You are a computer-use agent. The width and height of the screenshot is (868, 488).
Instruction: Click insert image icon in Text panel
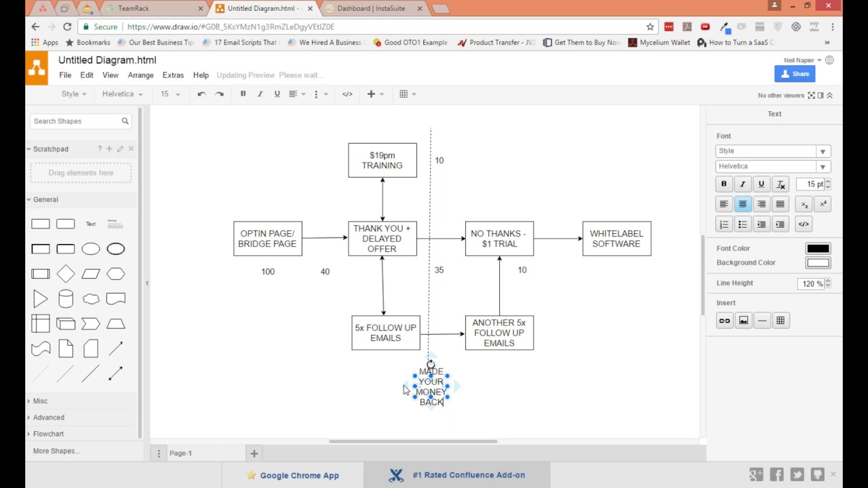[743, 321]
